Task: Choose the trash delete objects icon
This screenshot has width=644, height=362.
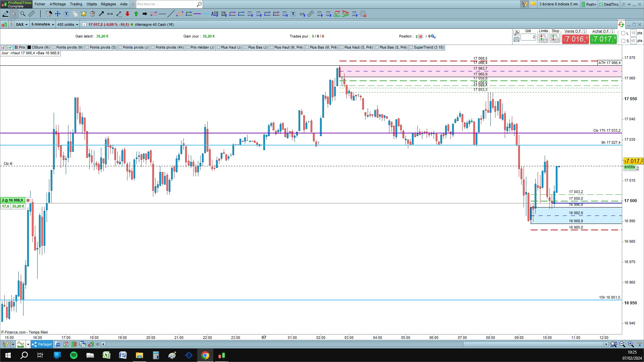Action: [x=93, y=14]
